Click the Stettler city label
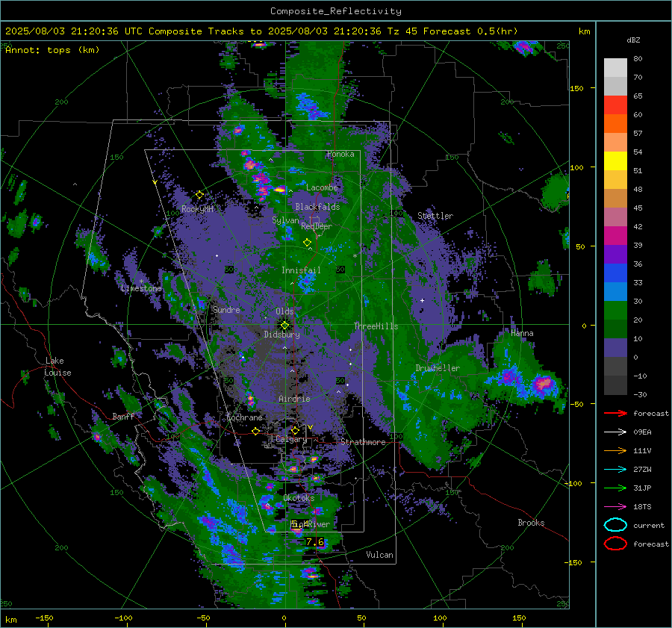This screenshot has width=672, height=628. tap(435, 216)
